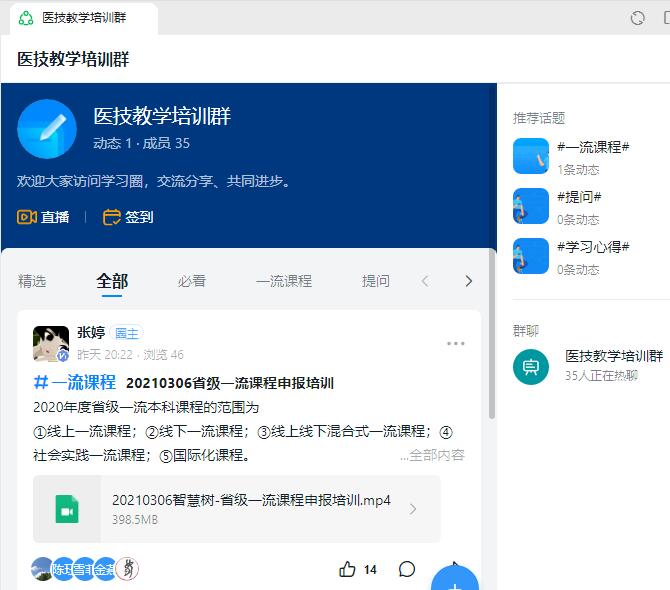Viewport: 670px width, 590px height.
Task: Open the recommended topic #提问#
Action: click(578, 197)
